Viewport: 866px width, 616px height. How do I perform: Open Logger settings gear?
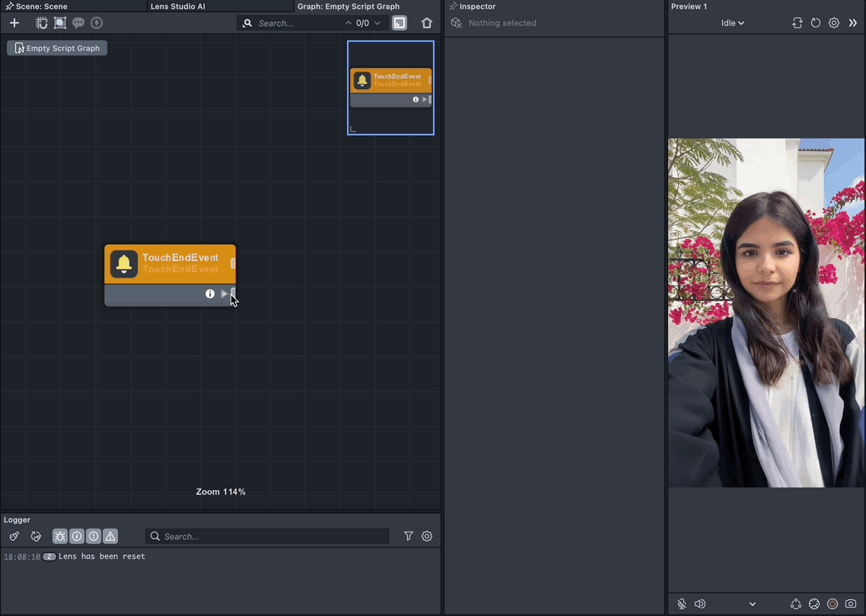point(427,536)
